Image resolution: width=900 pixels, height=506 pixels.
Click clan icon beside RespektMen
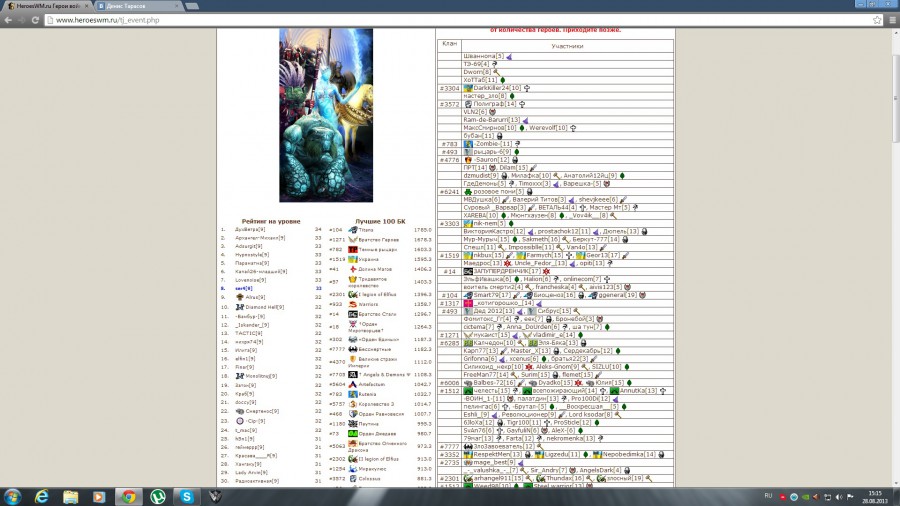(468, 454)
